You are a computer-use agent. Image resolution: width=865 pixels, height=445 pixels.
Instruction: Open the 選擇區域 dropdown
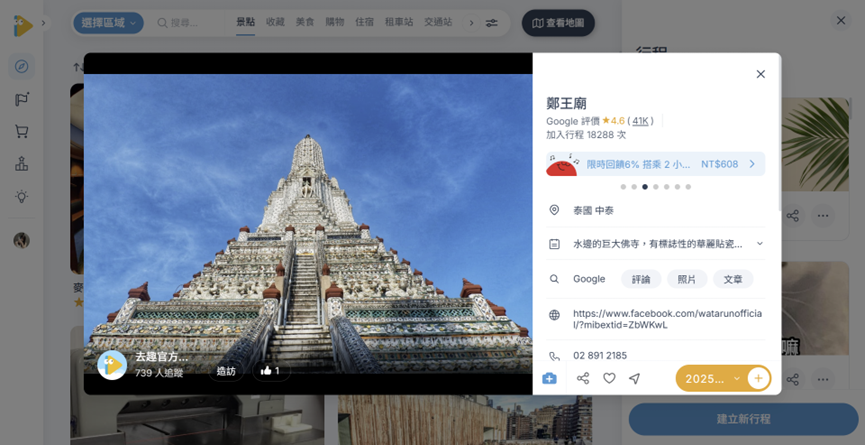(109, 23)
